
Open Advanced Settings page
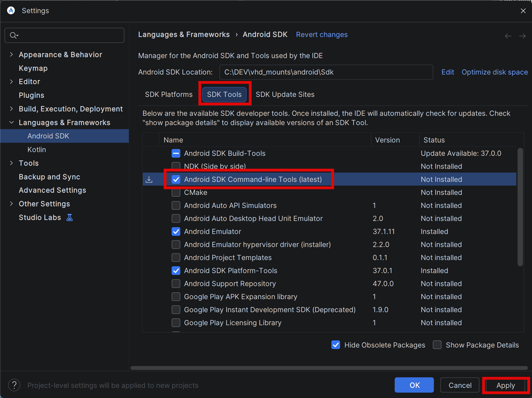point(52,190)
